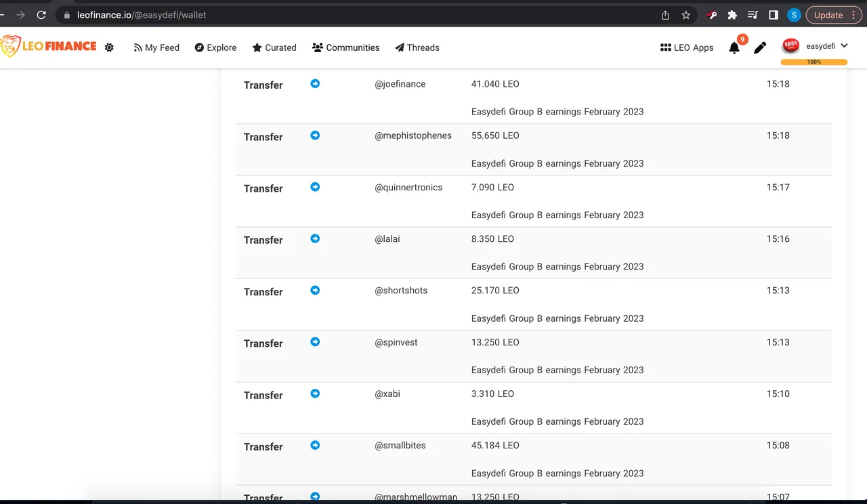
Task: Open the red key extension
Action: click(712, 15)
